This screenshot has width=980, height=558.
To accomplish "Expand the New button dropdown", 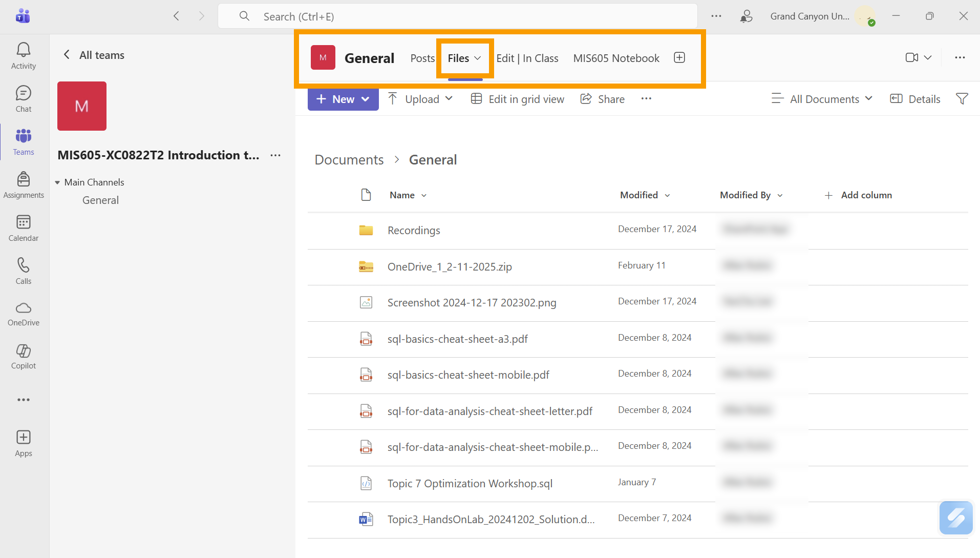I will 366,99.
